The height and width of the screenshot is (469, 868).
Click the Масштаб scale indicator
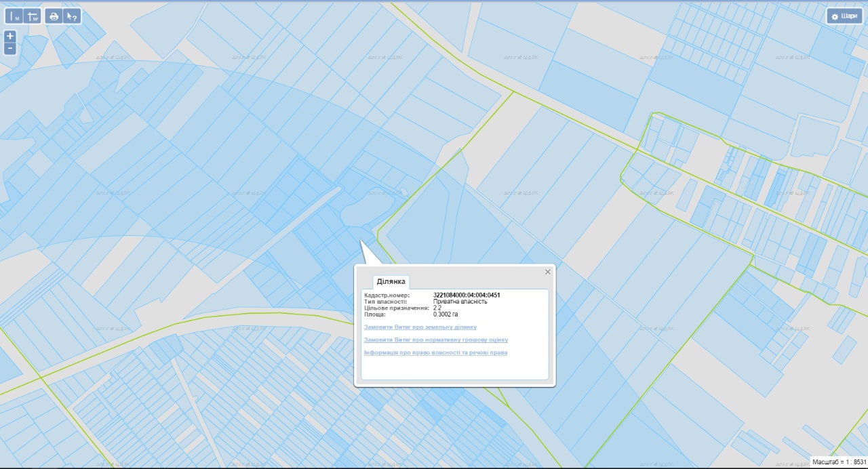tap(839, 462)
